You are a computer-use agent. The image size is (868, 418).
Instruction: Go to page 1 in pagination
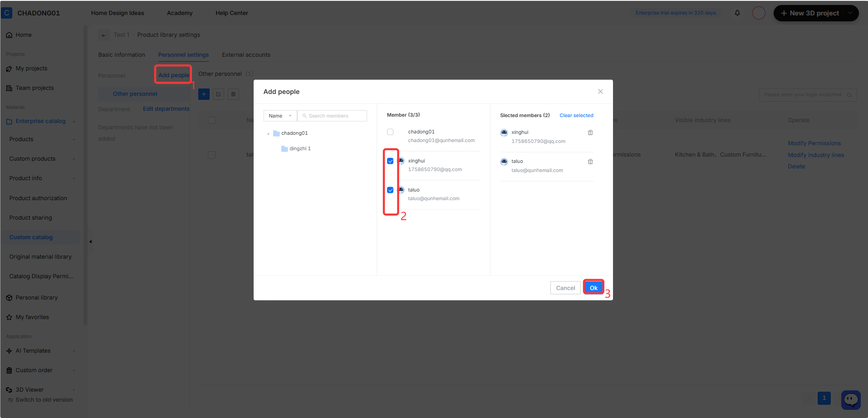[x=824, y=398]
